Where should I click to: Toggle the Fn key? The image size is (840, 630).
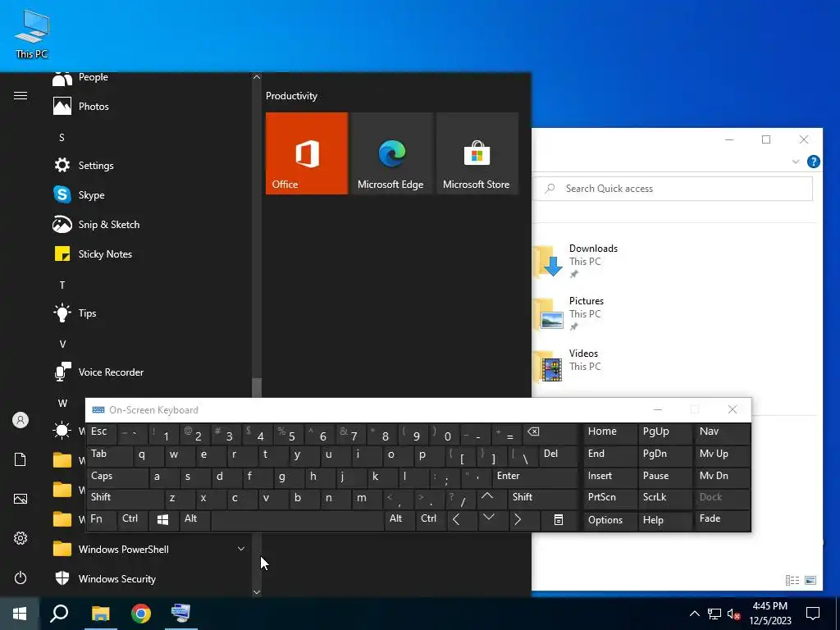[102, 519]
